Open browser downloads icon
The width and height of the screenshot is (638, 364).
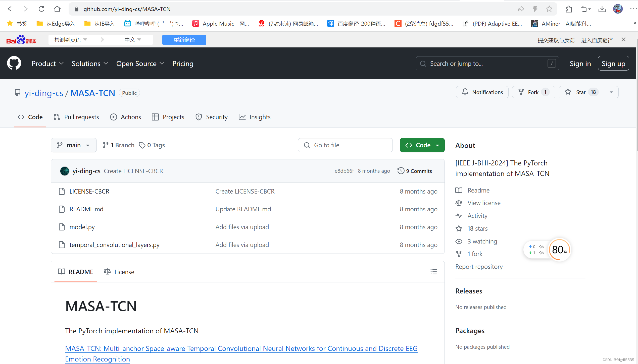[x=602, y=9]
